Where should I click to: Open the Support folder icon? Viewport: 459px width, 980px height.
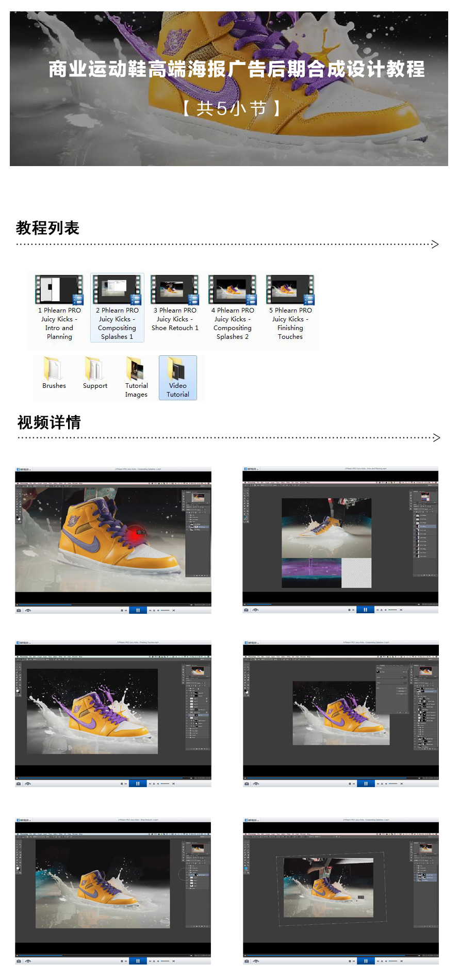click(x=95, y=368)
